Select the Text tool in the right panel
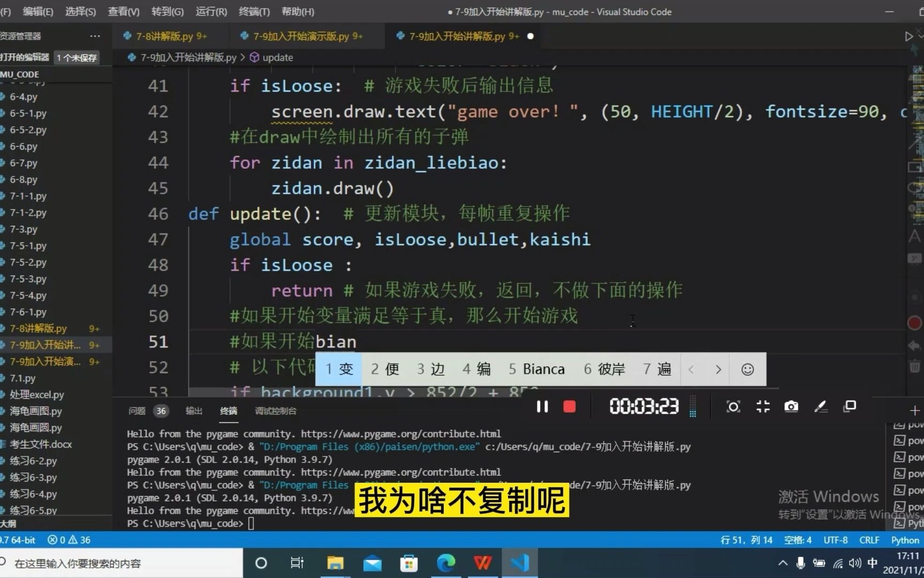Screen dimensions: 924x578 [x=915, y=237]
